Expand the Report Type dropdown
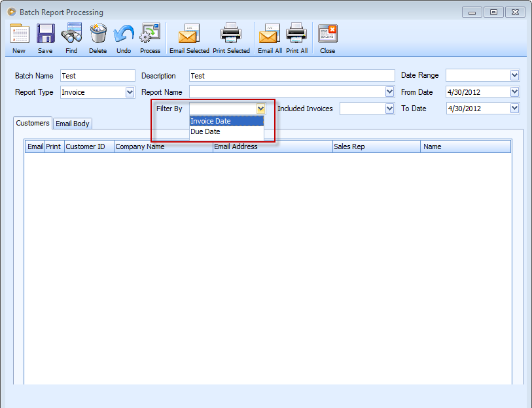Viewport: 532px width, 408px height. 130,92
